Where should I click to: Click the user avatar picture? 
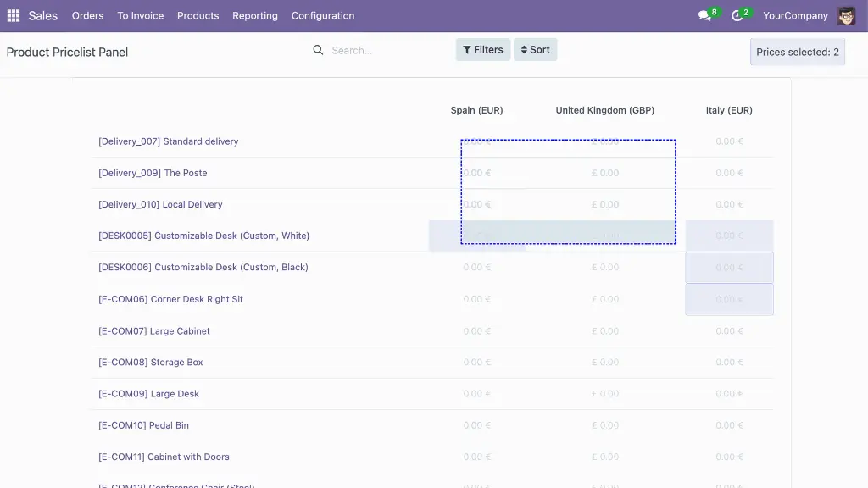(x=846, y=15)
